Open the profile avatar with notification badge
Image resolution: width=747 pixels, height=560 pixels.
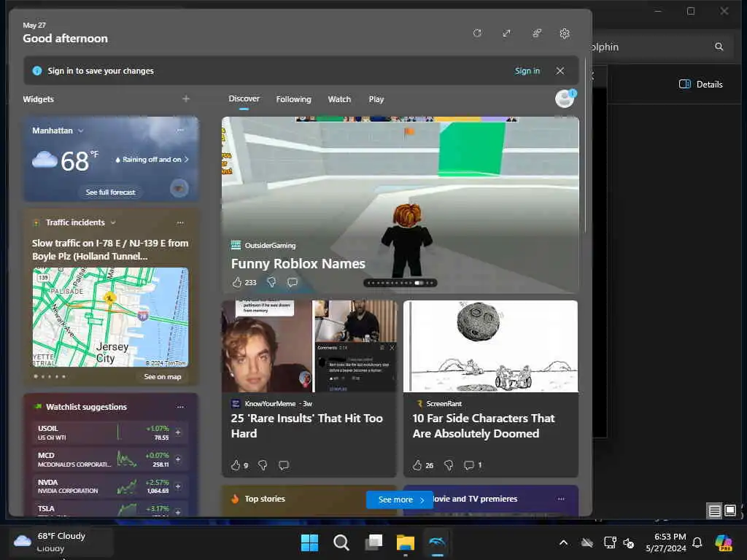565,98
